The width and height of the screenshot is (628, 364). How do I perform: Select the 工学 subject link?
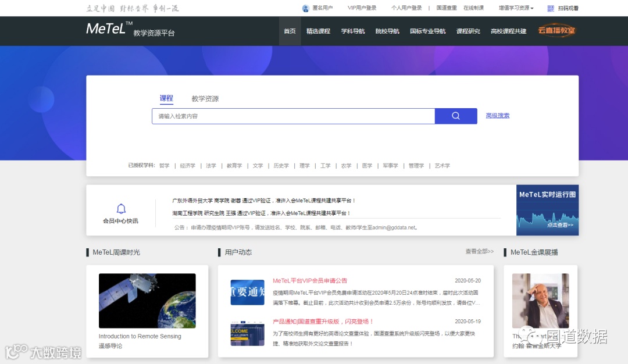tap(325, 165)
